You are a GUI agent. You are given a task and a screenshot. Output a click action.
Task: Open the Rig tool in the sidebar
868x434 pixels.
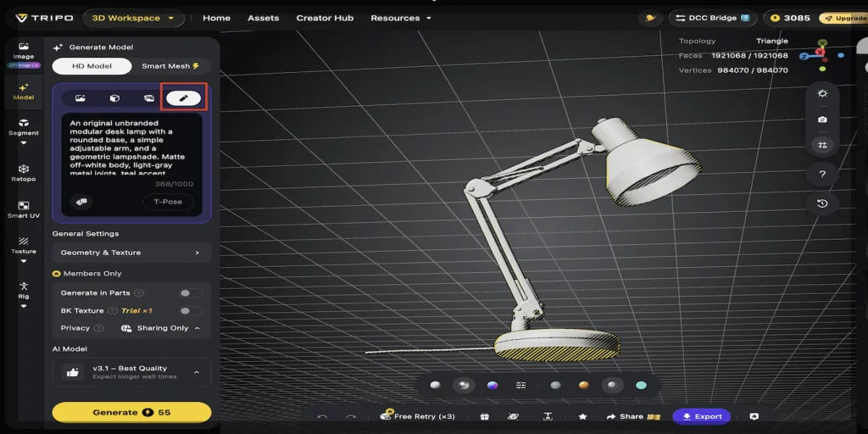coord(23,290)
